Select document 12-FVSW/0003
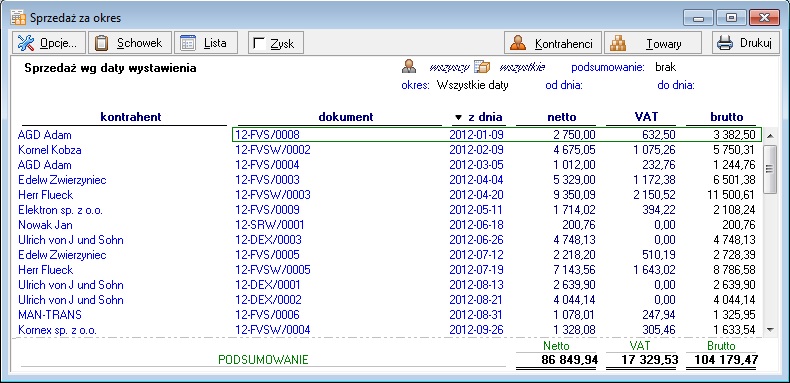Image resolution: width=790 pixels, height=383 pixels. coord(273,195)
